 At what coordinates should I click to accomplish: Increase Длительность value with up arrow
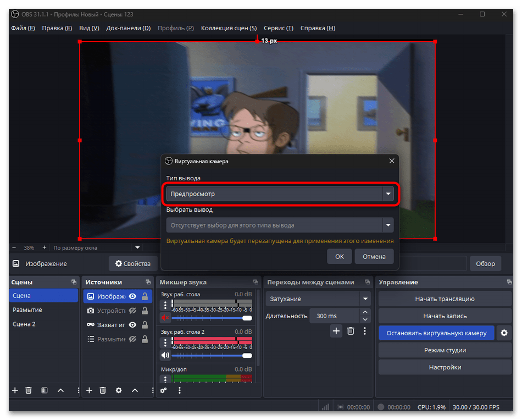[365, 312]
